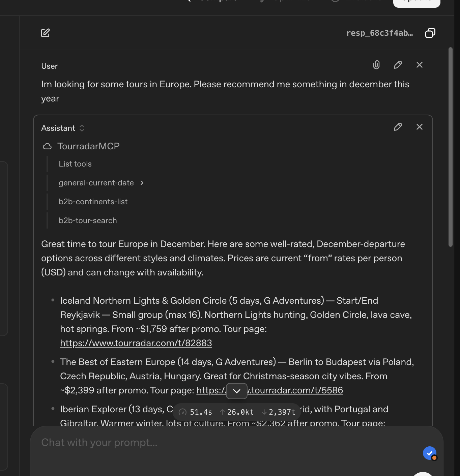
Task: Edit the User message with pencil icon
Action: click(398, 65)
